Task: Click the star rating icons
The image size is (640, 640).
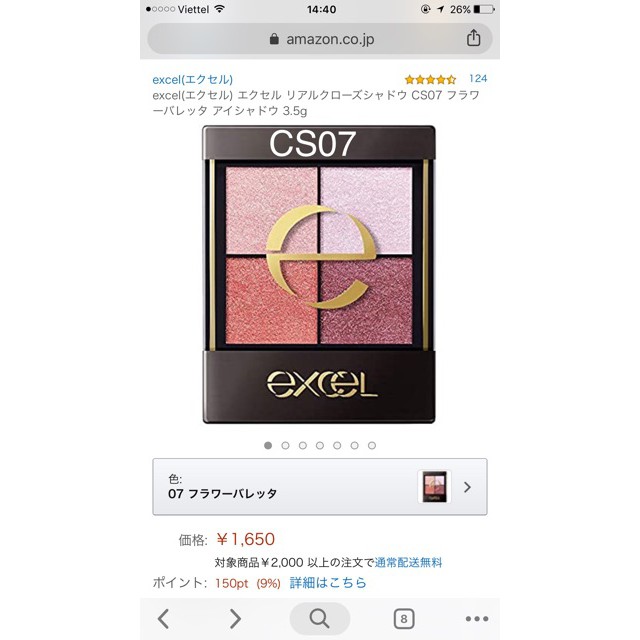Action: (x=430, y=79)
